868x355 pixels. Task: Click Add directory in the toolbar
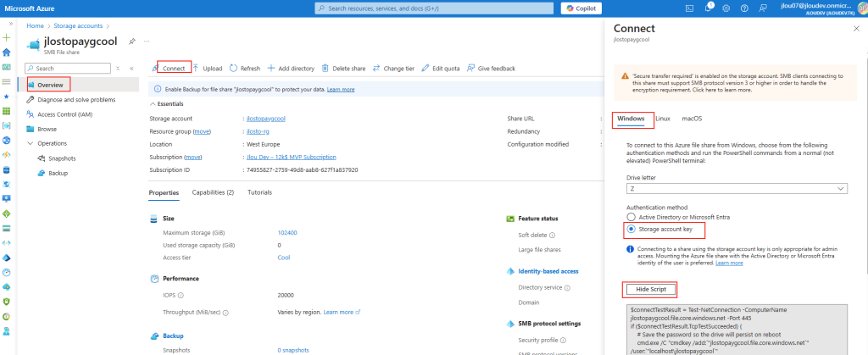[291, 69]
